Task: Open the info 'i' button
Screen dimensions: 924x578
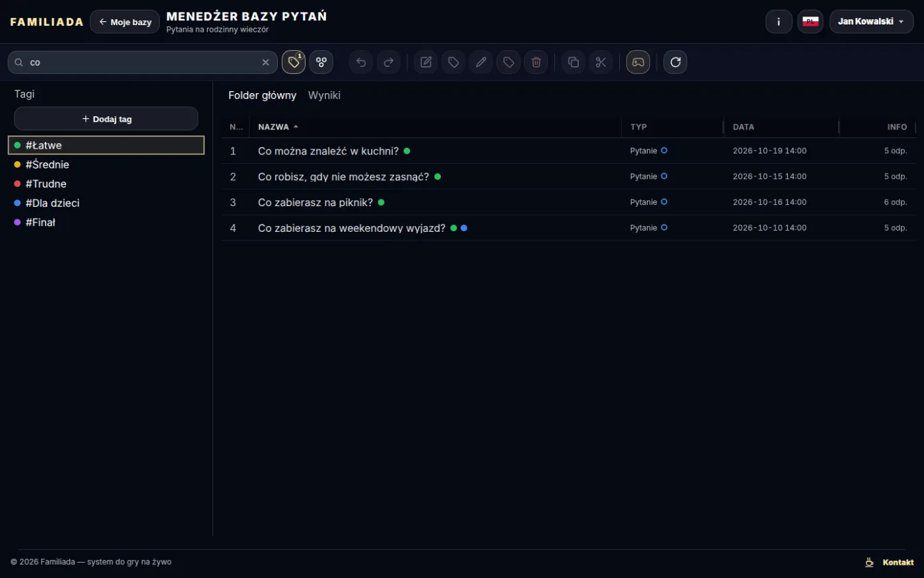Action: (x=779, y=22)
